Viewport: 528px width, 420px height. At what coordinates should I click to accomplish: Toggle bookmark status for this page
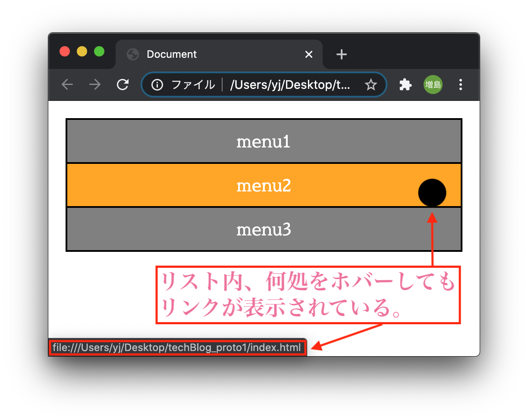(x=371, y=85)
